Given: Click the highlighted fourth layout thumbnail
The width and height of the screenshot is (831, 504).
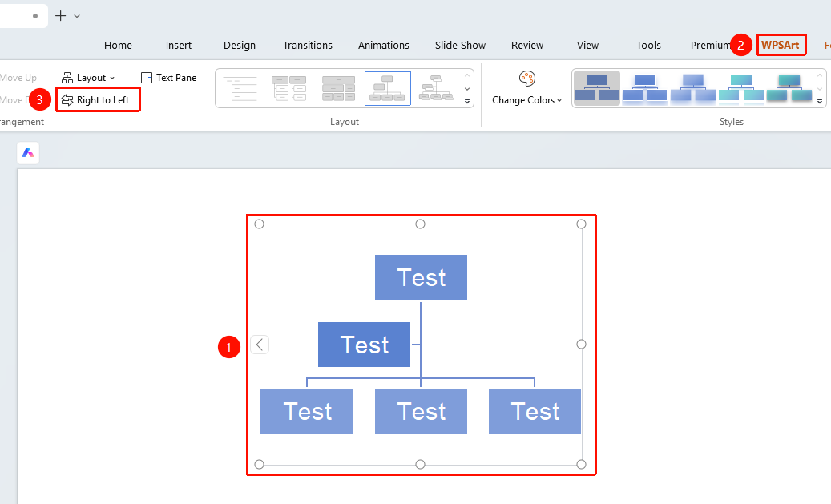Looking at the screenshot, I should (x=387, y=88).
